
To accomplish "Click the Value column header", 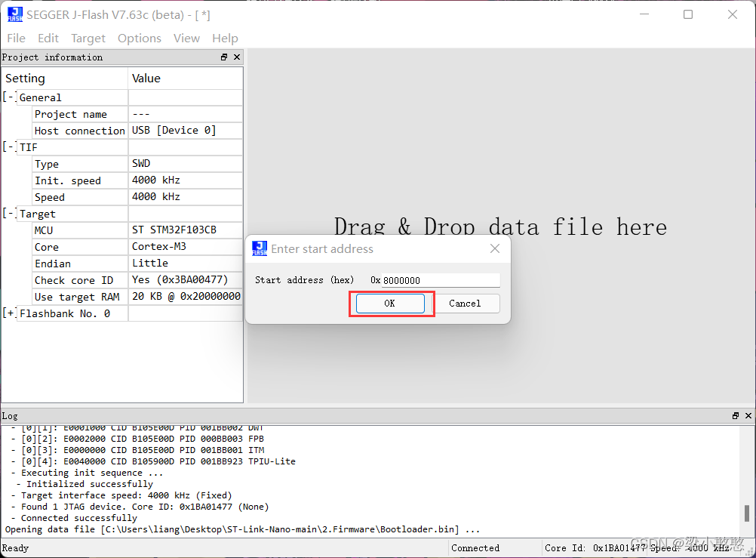I will pyautogui.click(x=186, y=79).
